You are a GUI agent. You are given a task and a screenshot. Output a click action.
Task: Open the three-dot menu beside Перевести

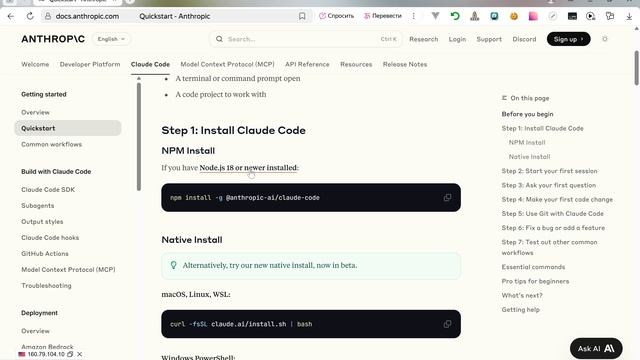pos(413,16)
